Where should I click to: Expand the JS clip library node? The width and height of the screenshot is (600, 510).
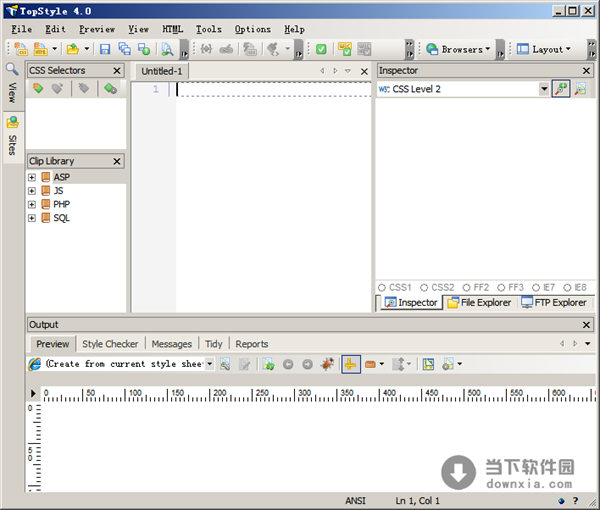tap(32, 191)
